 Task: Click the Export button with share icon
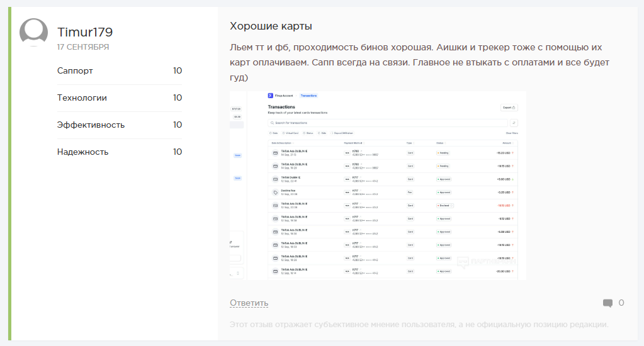tap(509, 108)
